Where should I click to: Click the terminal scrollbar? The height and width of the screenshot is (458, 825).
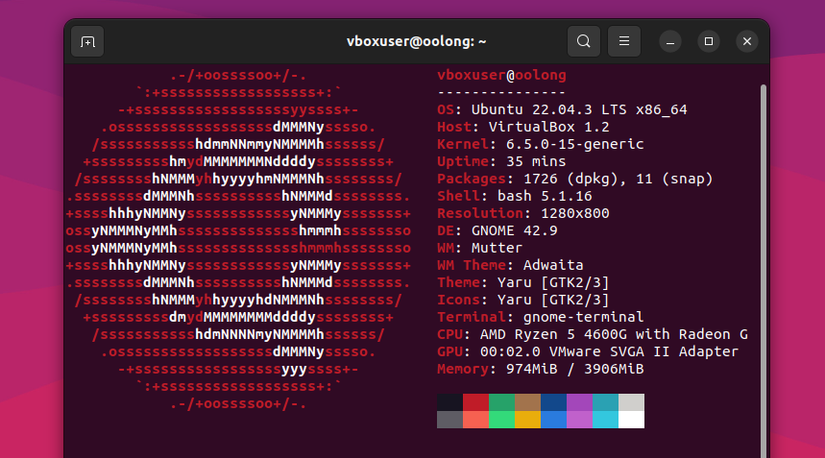point(763,271)
